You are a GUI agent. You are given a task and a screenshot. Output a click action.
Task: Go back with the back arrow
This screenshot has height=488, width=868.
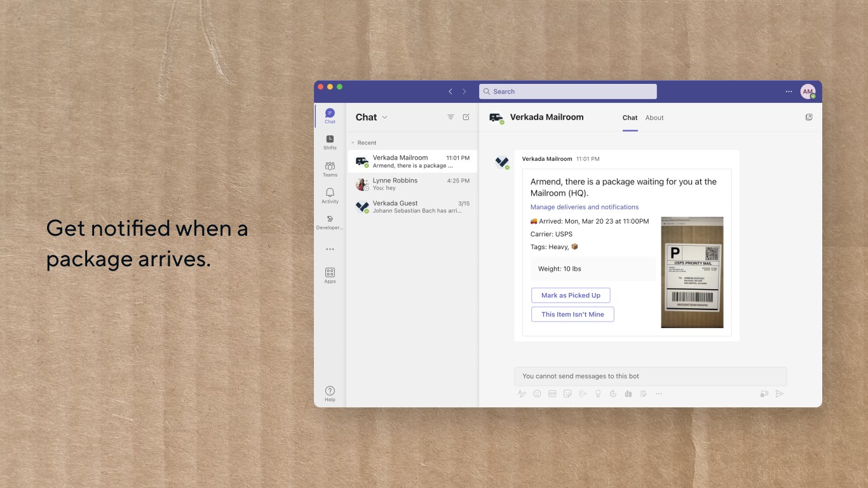[451, 91]
